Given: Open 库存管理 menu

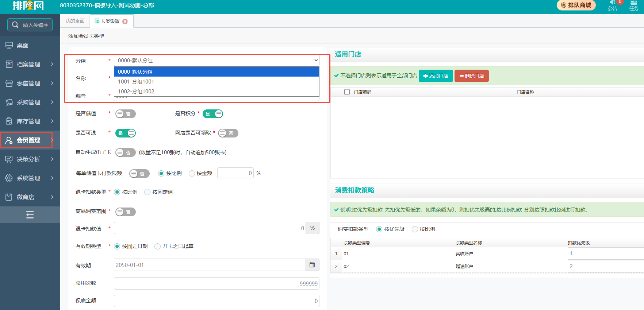Looking at the screenshot, I should coord(30,121).
